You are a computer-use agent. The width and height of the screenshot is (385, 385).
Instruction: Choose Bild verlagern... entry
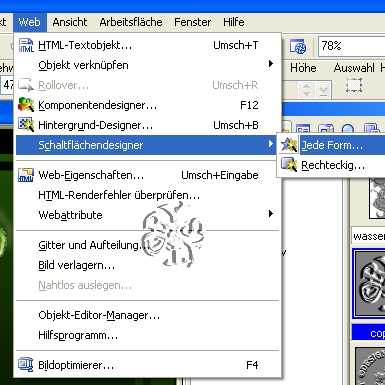[x=147, y=265]
